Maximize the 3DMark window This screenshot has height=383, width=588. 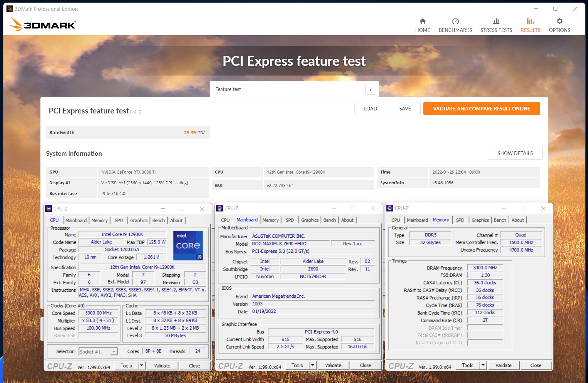click(x=555, y=9)
